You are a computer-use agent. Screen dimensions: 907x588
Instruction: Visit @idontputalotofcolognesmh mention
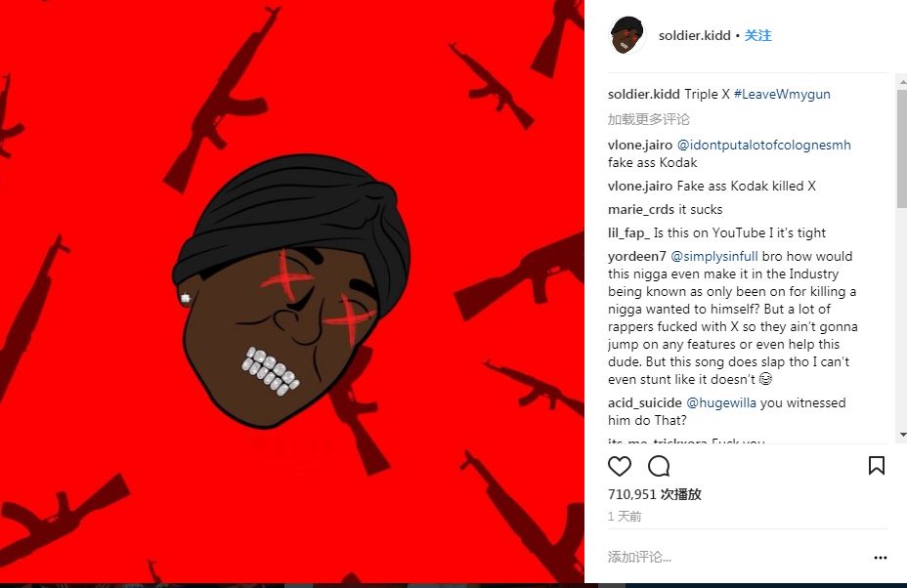[x=763, y=146]
